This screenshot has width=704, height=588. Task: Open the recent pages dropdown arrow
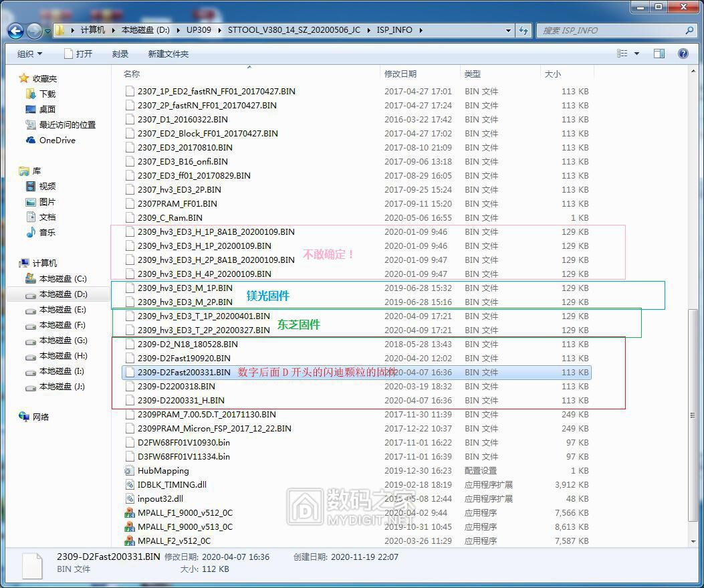tap(47, 31)
